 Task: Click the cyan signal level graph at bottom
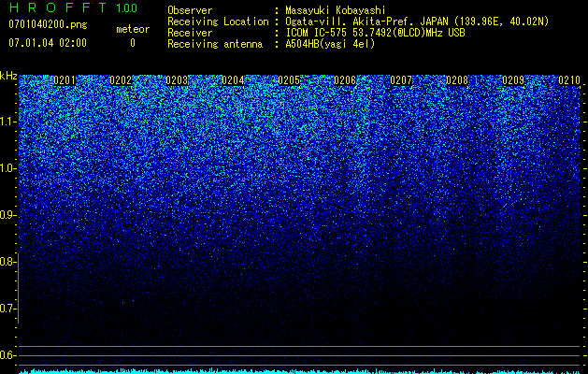[300, 371]
